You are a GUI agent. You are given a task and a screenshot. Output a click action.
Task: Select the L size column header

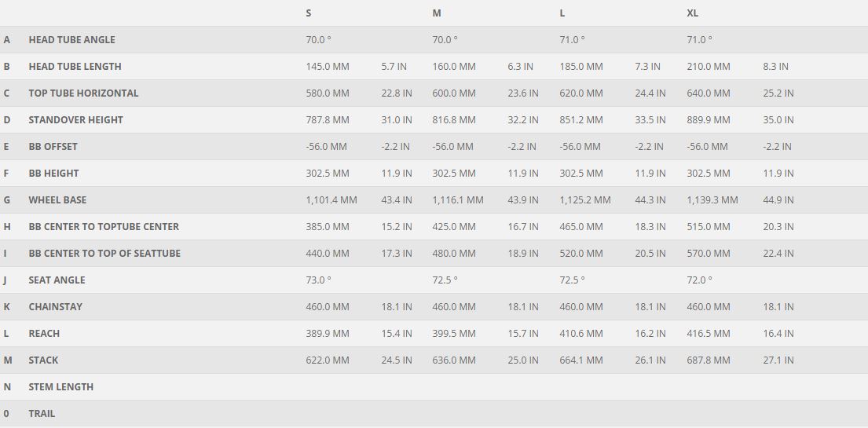pos(562,13)
